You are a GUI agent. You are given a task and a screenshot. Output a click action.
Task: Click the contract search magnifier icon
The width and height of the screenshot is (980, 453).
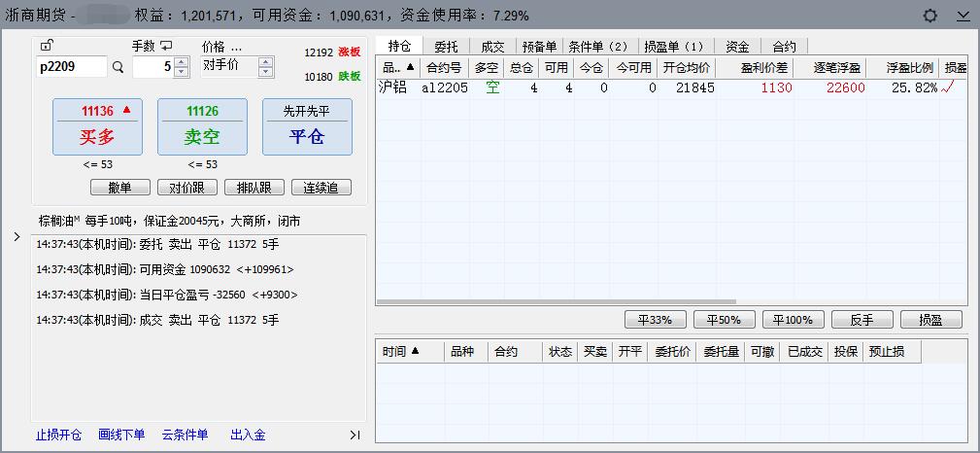(x=118, y=67)
